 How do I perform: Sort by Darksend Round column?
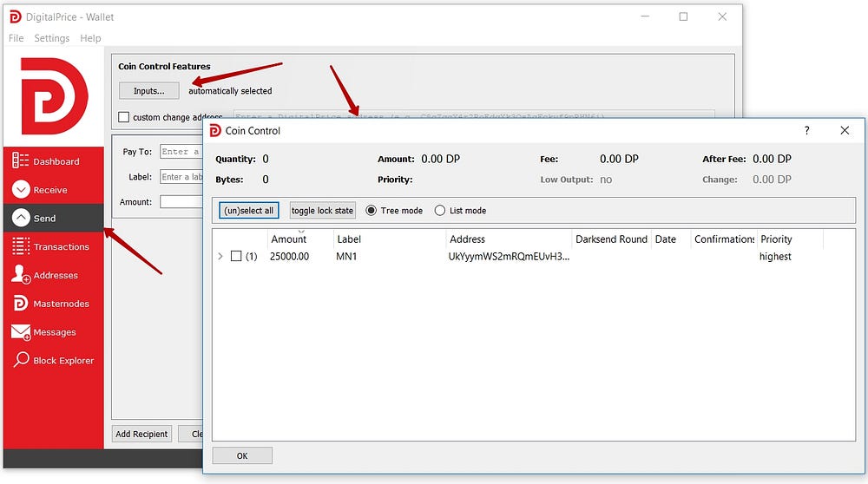(611, 239)
